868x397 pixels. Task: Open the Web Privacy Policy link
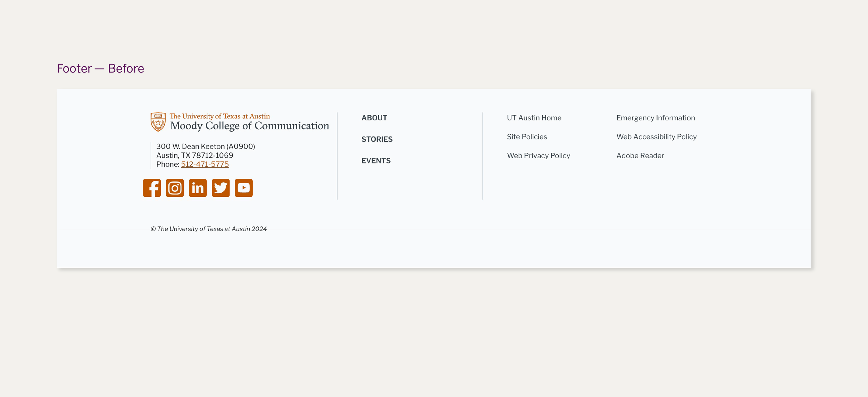pyautogui.click(x=538, y=155)
